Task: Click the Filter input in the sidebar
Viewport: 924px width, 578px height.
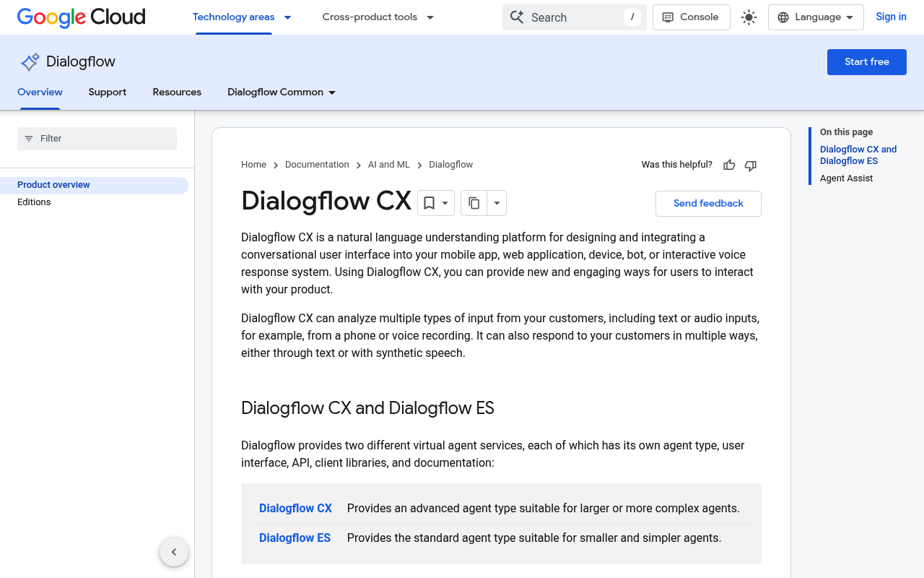Action: tap(97, 139)
